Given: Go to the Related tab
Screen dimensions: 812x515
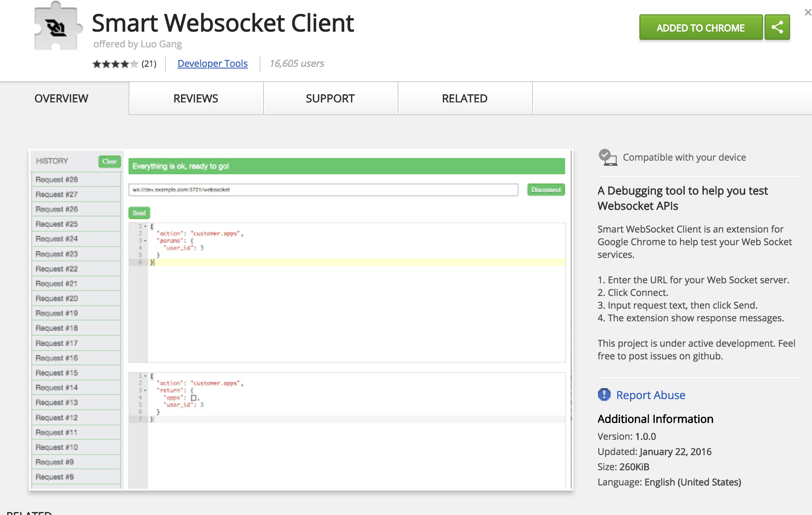Looking at the screenshot, I should [464, 99].
